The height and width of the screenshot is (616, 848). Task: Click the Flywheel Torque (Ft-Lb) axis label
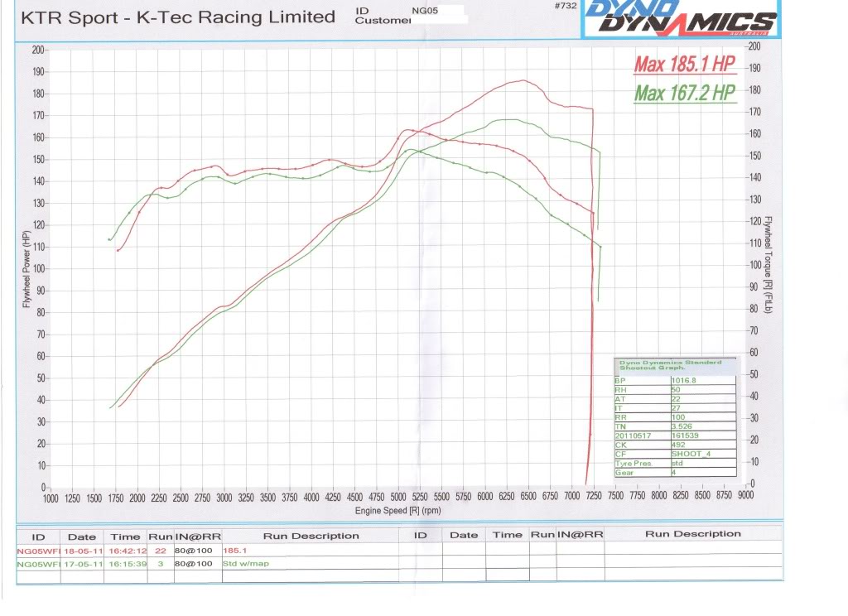point(768,260)
